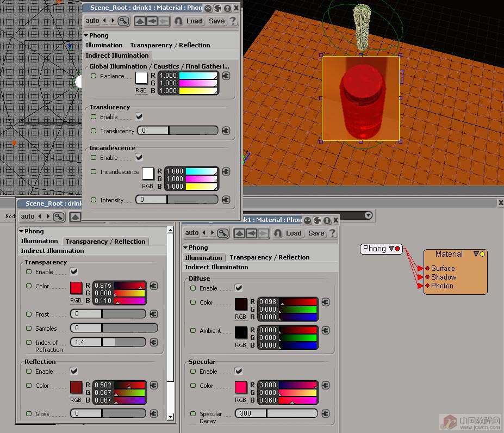Click the connection plug icon beside Specular Decay
Viewport: 504px width, 433px height.
(x=325, y=413)
